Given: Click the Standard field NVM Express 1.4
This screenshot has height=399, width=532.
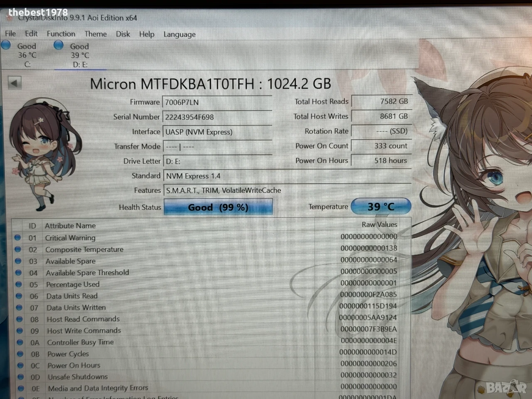Looking at the screenshot, I should tap(288, 176).
